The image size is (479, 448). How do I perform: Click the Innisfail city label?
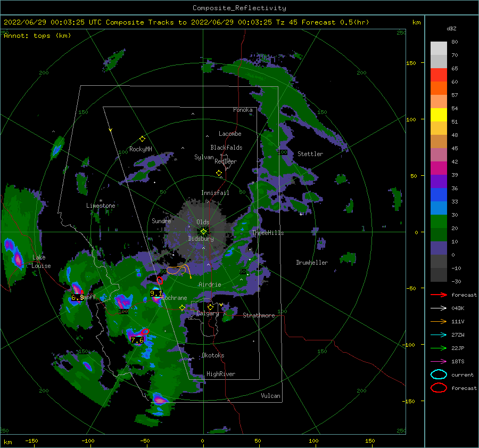[x=215, y=193]
